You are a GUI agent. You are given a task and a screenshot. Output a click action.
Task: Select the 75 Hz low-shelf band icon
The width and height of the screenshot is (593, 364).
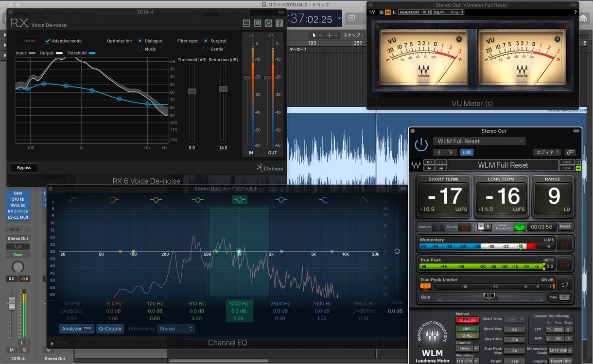tap(114, 200)
